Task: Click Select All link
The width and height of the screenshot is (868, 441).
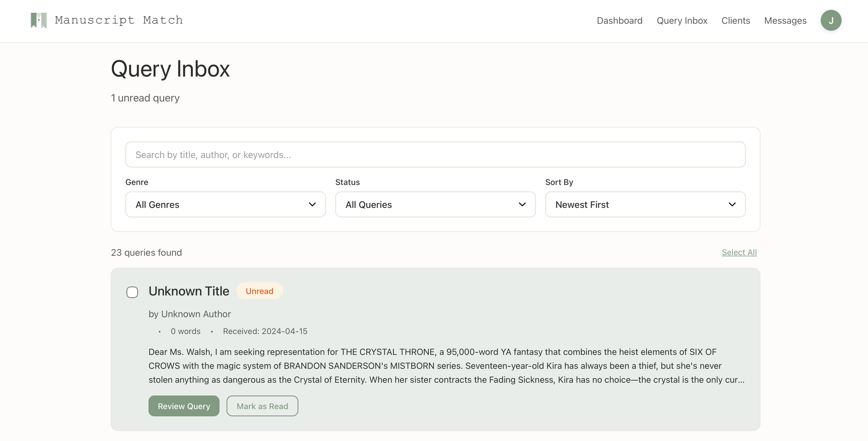Action: (739, 252)
